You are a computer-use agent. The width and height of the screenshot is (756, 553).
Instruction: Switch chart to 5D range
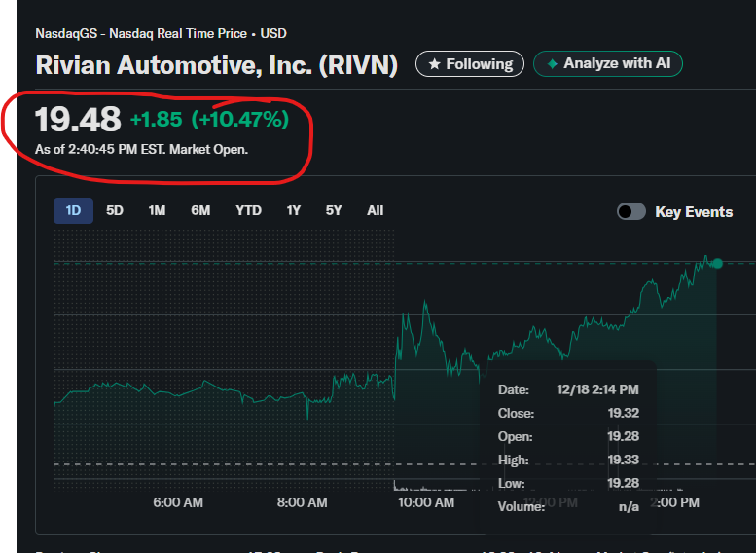pyautogui.click(x=115, y=211)
